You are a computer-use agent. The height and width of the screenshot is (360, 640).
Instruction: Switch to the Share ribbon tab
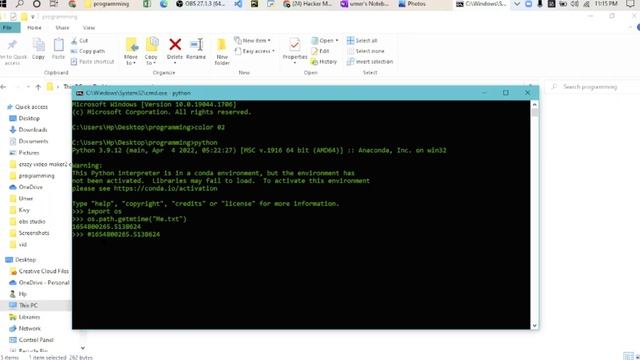62,28
